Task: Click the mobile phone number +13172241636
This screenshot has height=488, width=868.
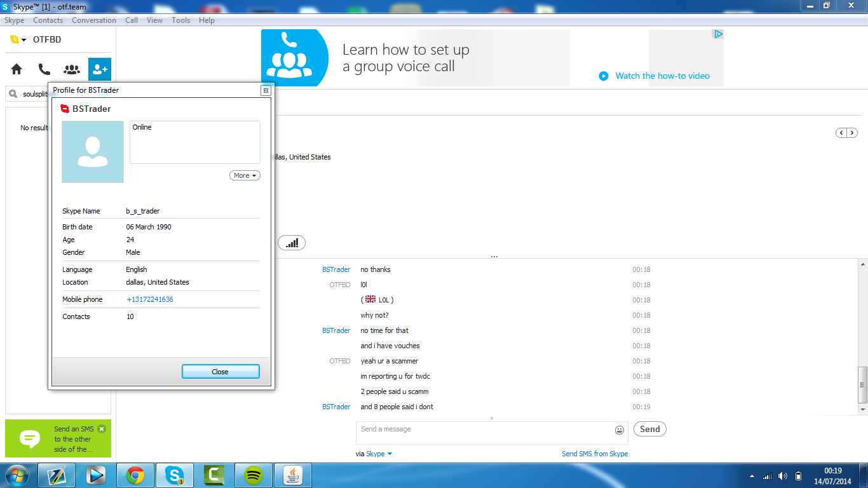Action: 150,299
